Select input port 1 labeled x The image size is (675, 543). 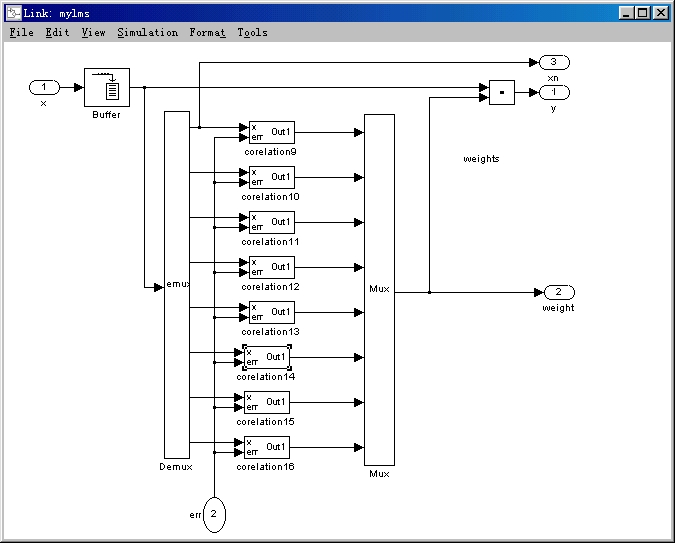44,88
